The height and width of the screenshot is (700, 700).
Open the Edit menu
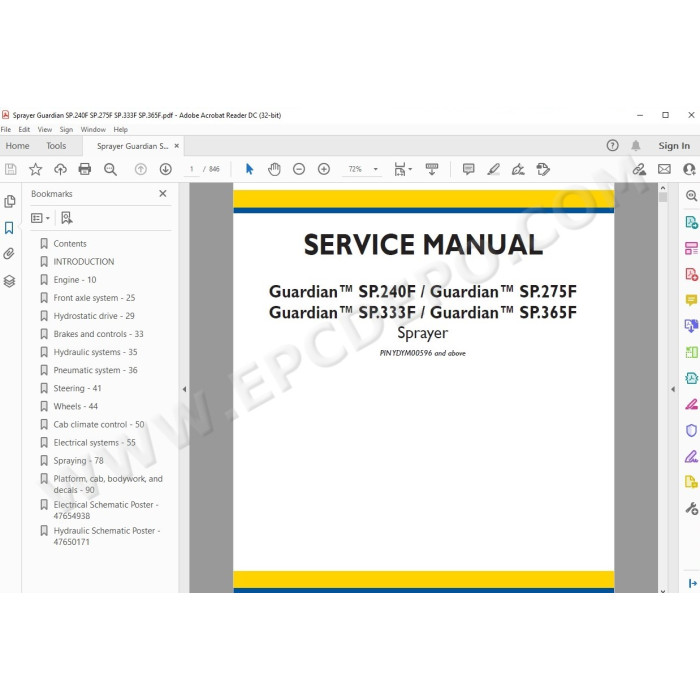point(24,129)
